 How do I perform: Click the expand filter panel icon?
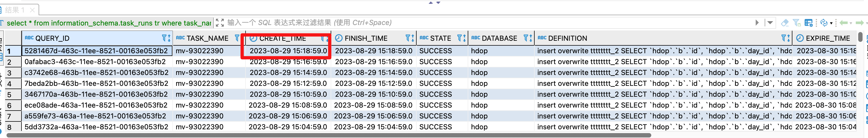click(x=220, y=23)
